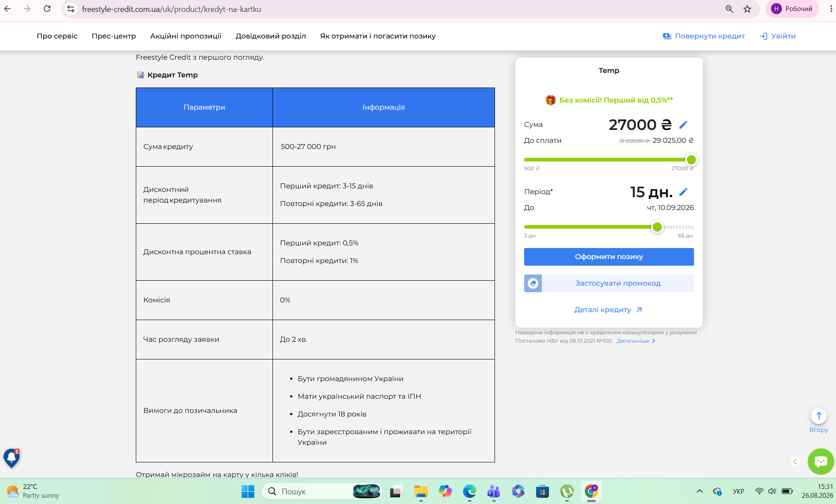Viewport: 836px width, 504px height.
Task: Open Деталі кредиту link
Action: point(608,310)
